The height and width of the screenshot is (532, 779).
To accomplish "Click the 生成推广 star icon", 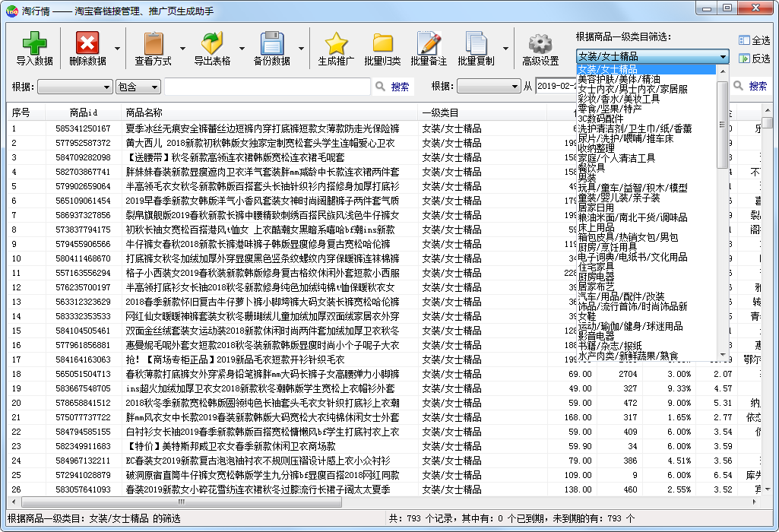I will [x=336, y=49].
